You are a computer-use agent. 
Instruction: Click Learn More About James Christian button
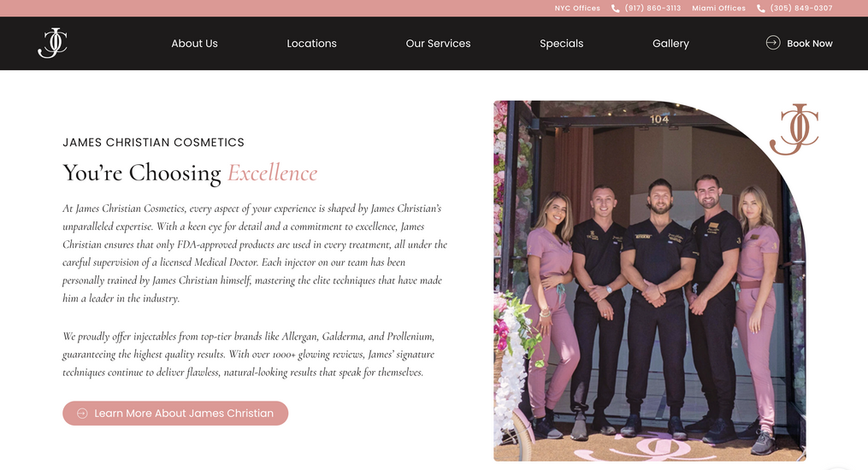[175, 413]
